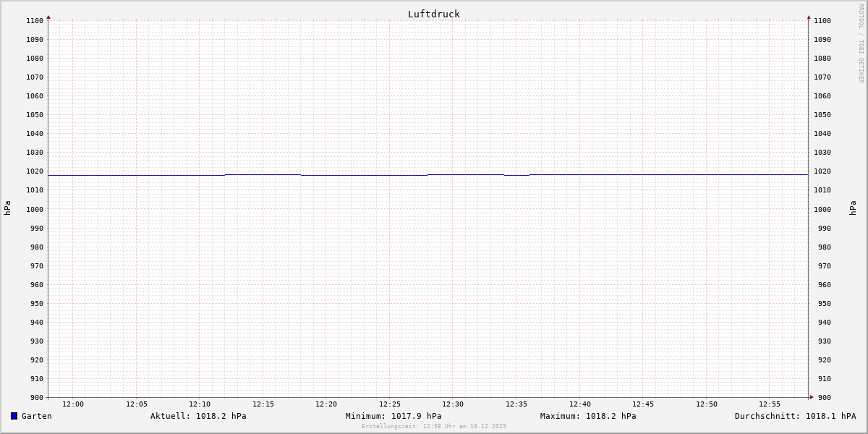Click the 1100 label on left axis
The width and height of the screenshot is (868, 434).
35,21
